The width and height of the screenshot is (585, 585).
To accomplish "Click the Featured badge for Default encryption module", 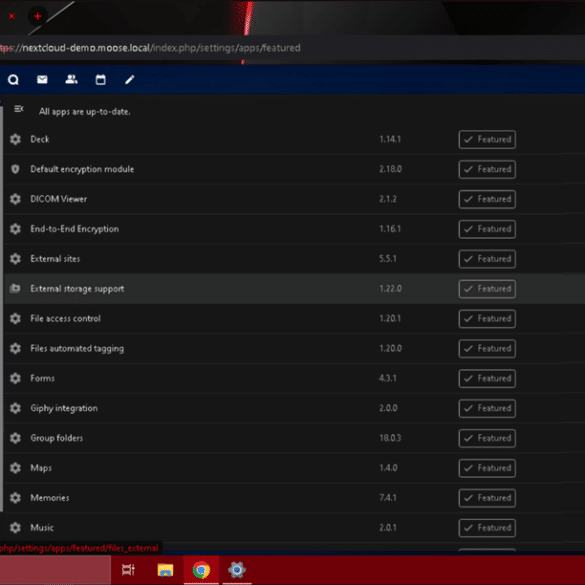I will [x=487, y=169].
